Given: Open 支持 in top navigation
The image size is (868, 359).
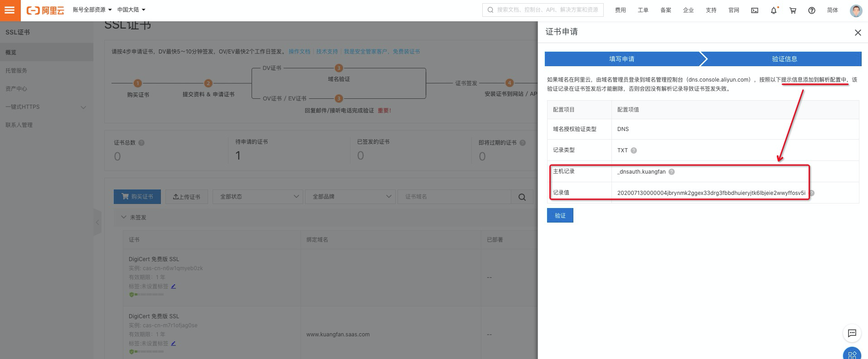Looking at the screenshot, I should click(711, 10).
